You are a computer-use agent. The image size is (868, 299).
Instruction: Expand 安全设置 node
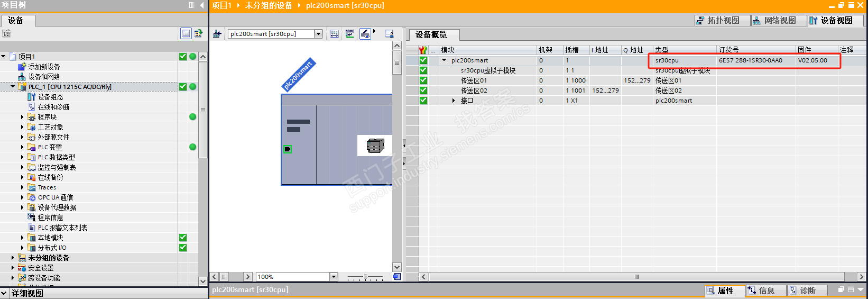click(x=13, y=268)
